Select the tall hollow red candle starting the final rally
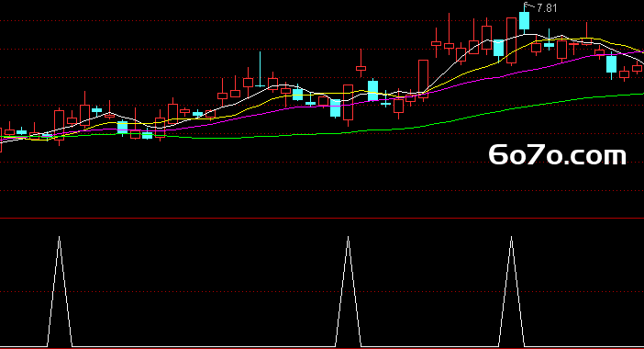Screen dimensions: 644x349 point(423,78)
